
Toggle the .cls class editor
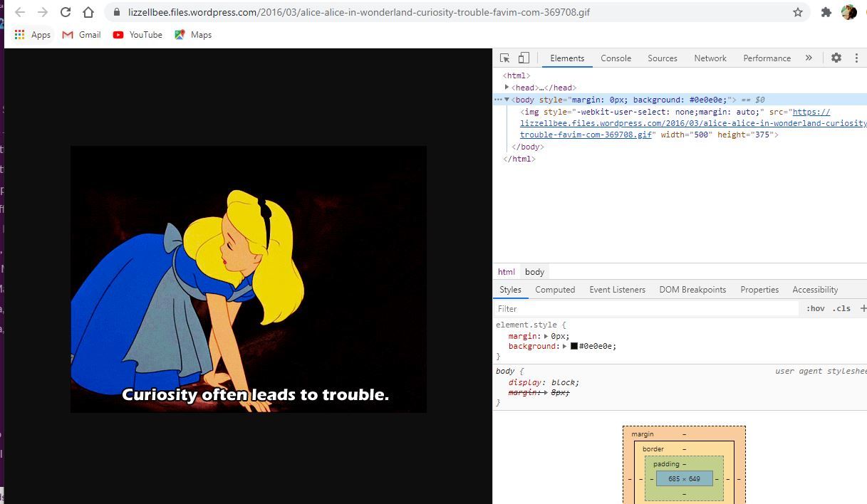(x=841, y=309)
